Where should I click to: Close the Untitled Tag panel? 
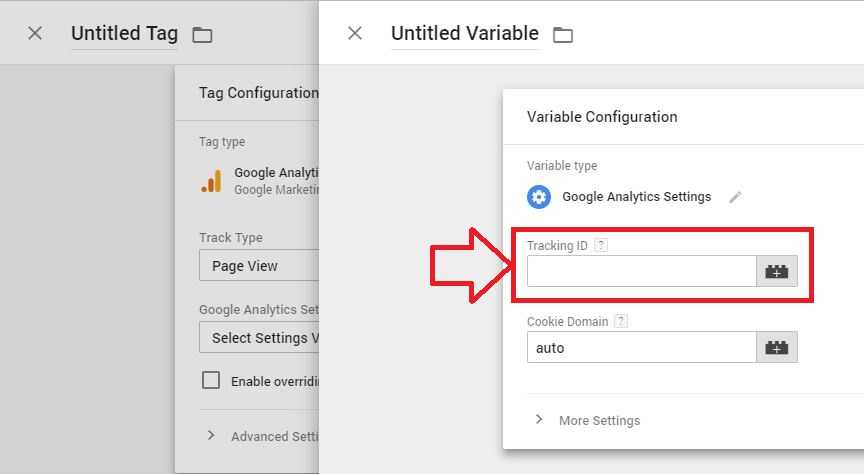pyautogui.click(x=35, y=33)
